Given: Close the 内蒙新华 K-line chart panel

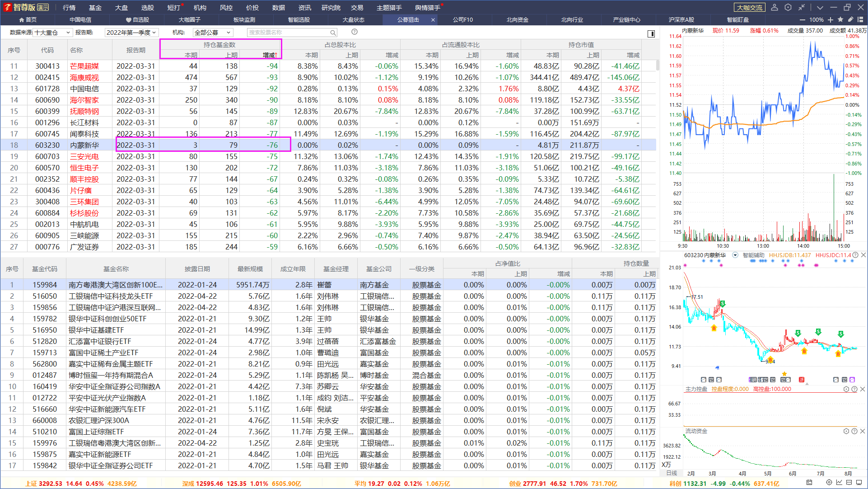Looking at the screenshot, I should tap(863, 255).
